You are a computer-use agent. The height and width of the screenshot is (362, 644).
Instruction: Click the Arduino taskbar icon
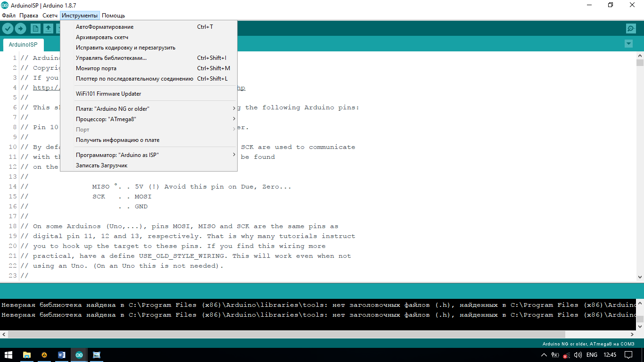pyautogui.click(x=79, y=355)
